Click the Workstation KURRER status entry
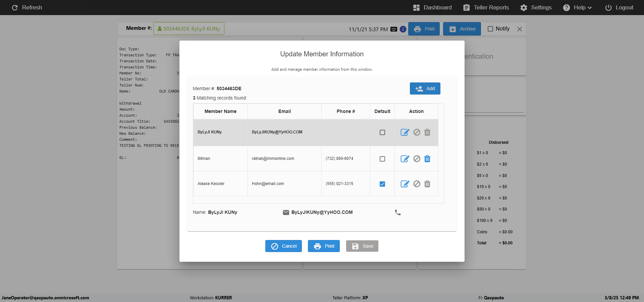 coord(211,298)
